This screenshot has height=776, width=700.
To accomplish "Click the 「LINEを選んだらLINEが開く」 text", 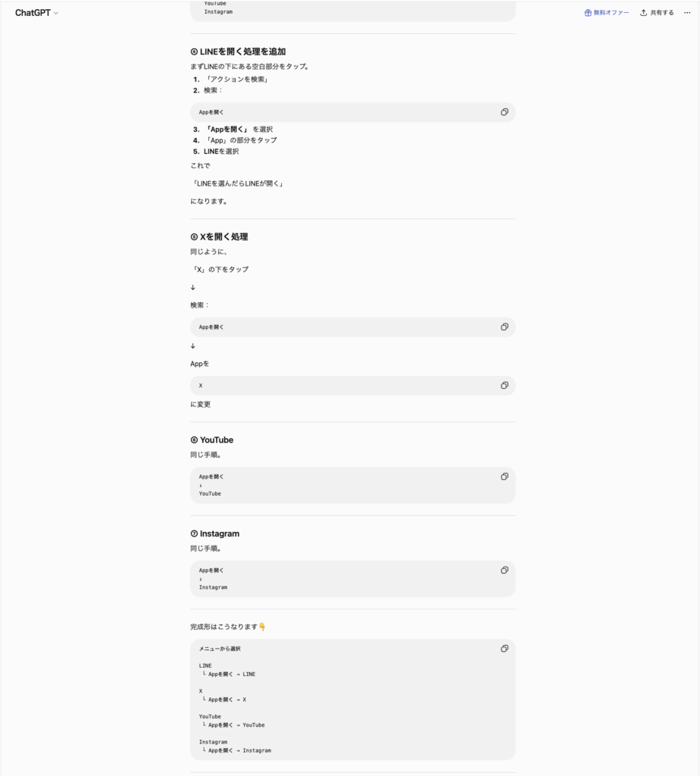I will [238, 183].
